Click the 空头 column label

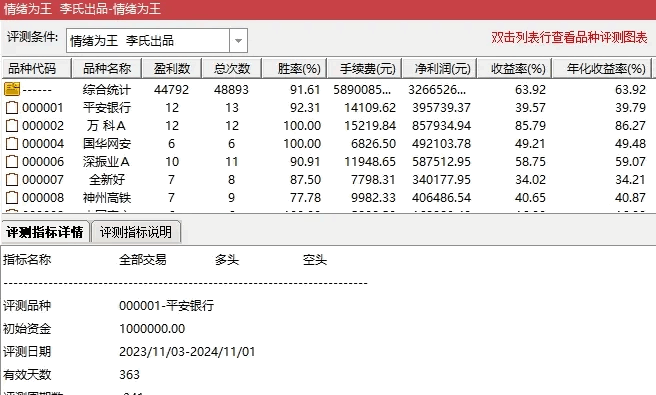[315, 260]
